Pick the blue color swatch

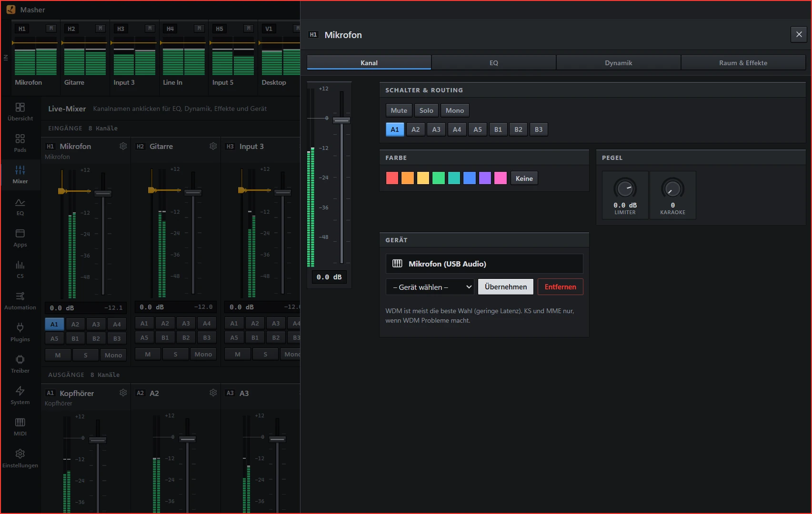tap(470, 178)
